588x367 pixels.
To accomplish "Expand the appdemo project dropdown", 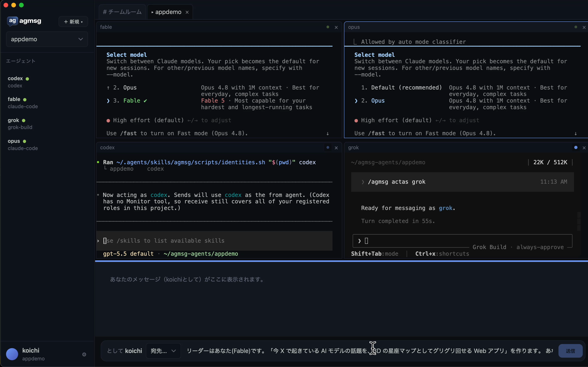I will point(47,39).
